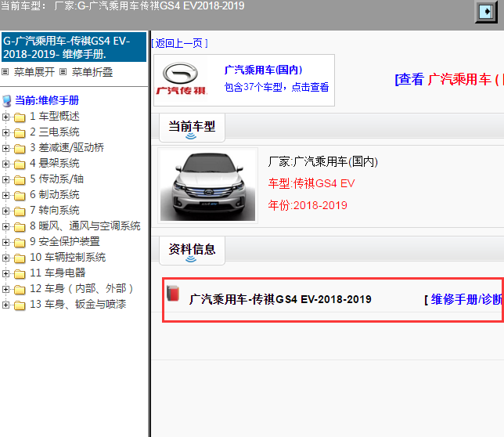Select 11 车身电器 chapter

point(58,273)
